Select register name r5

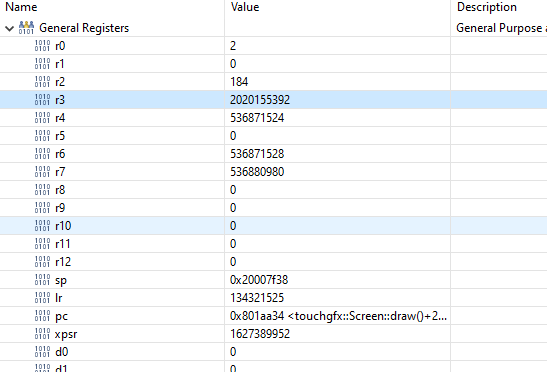tap(60, 136)
